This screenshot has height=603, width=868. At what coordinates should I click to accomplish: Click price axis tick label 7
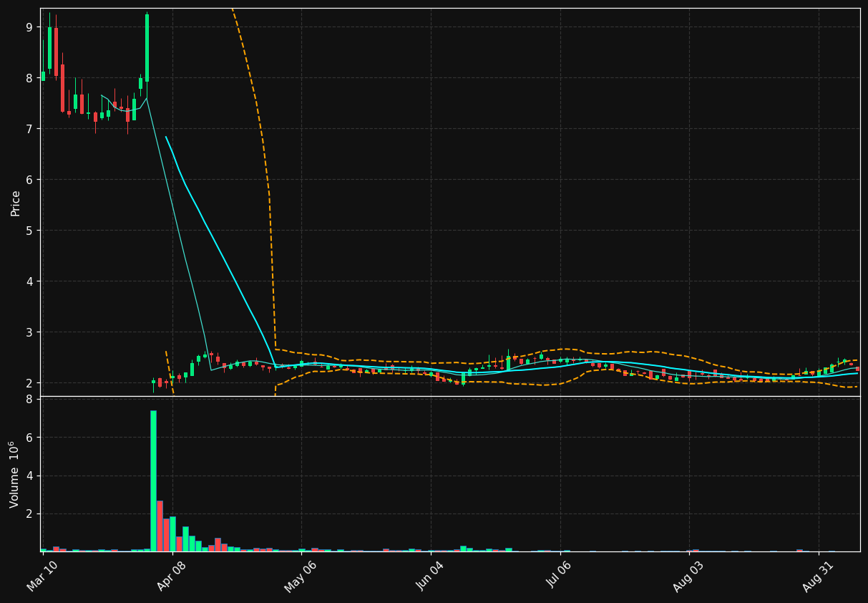click(x=29, y=129)
